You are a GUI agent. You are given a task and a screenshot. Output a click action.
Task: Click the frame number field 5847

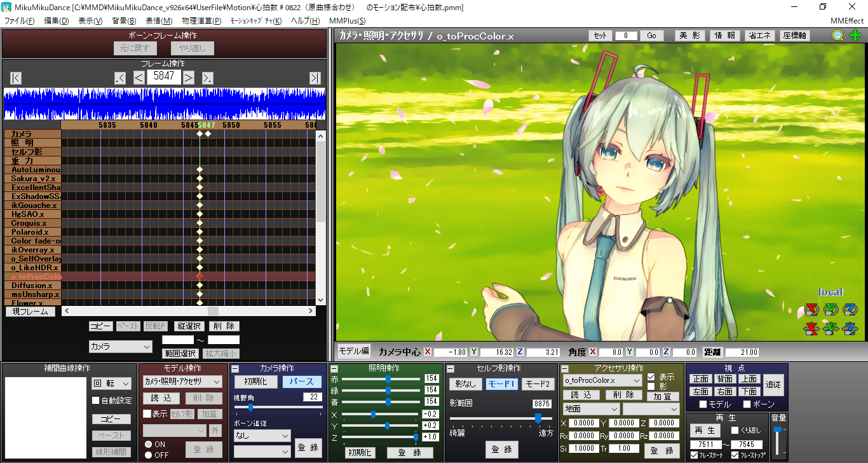(x=164, y=76)
